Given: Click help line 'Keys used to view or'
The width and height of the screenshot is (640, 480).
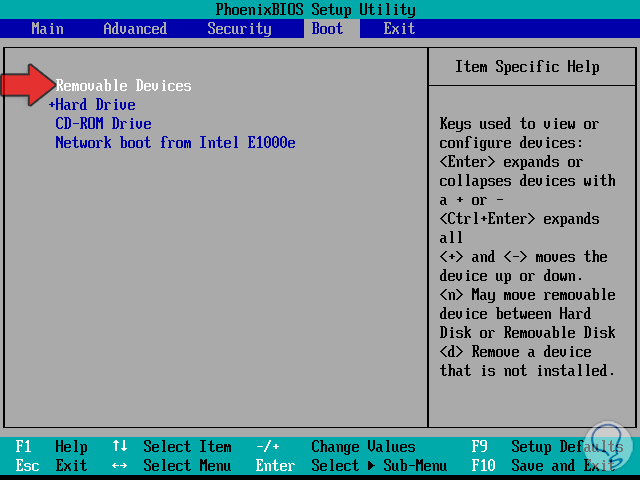Looking at the screenshot, I should tap(519, 124).
